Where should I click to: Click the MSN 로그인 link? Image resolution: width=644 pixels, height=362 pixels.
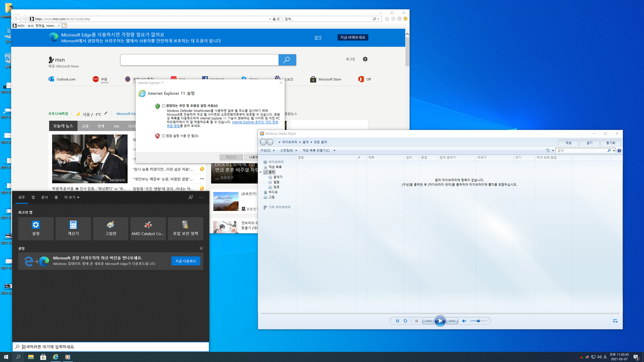pyautogui.click(x=350, y=59)
